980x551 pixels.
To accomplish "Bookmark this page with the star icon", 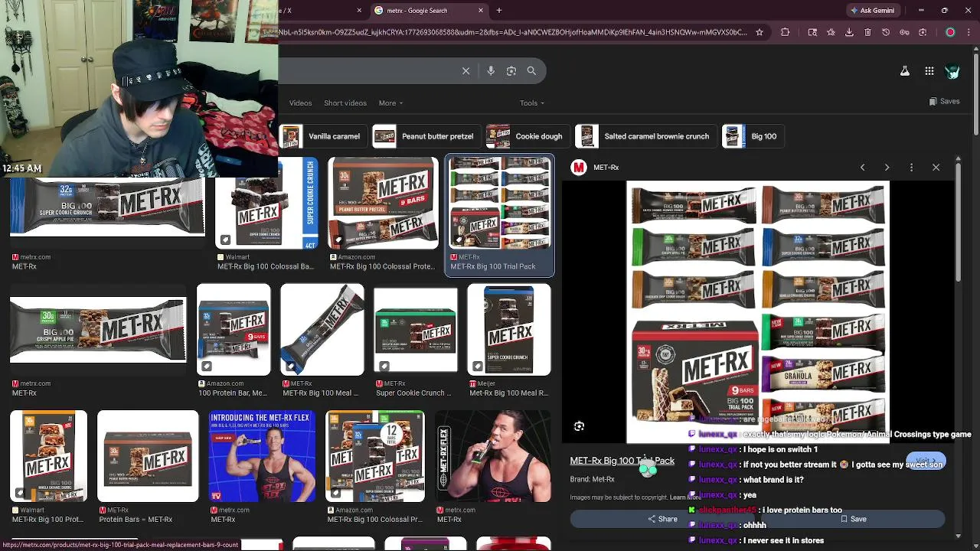I will pyautogui.click(x=759, y=32).
